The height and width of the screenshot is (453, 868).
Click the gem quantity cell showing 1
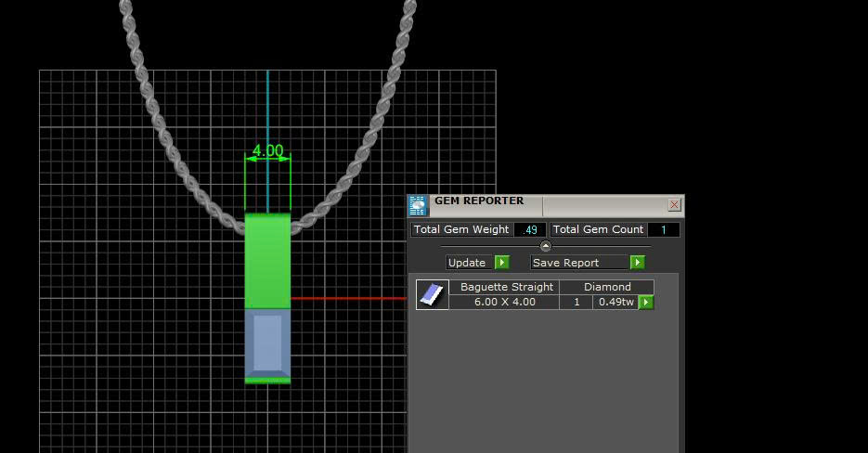[577, 303]
